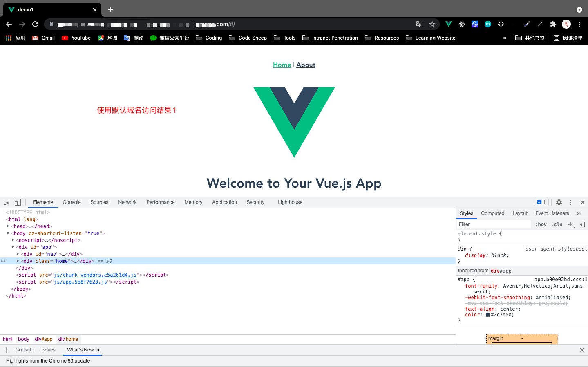Close the What's New drawer tab

click(x=98, y=350)
